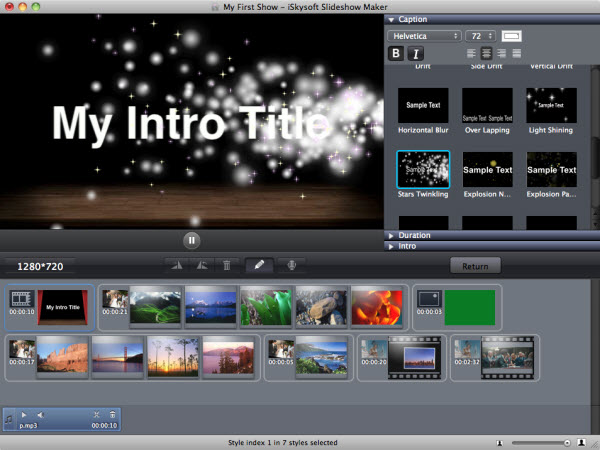
Task: Open the Helvetica font dropdown
Action: 424,36
